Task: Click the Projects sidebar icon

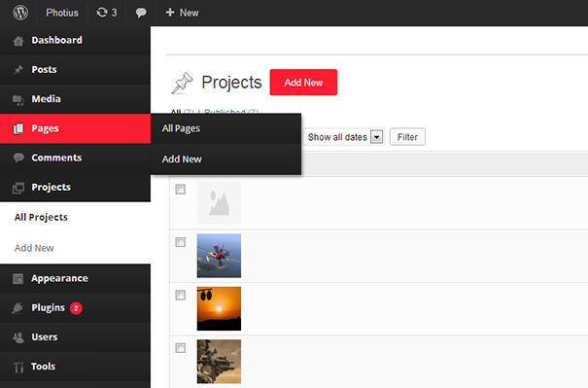Action: click(x=18, y=188)
